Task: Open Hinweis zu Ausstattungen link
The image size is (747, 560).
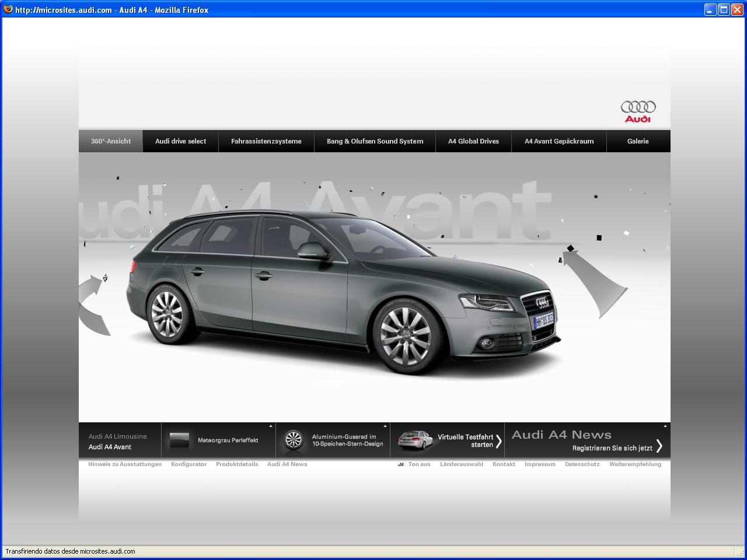Action: click(125, 464)
